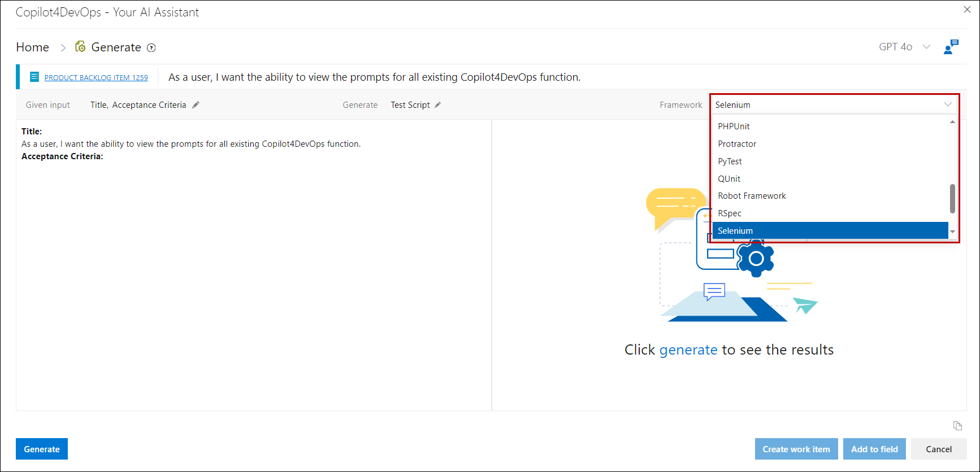Click the 'Title:' heading in input panel

[32, 132]
